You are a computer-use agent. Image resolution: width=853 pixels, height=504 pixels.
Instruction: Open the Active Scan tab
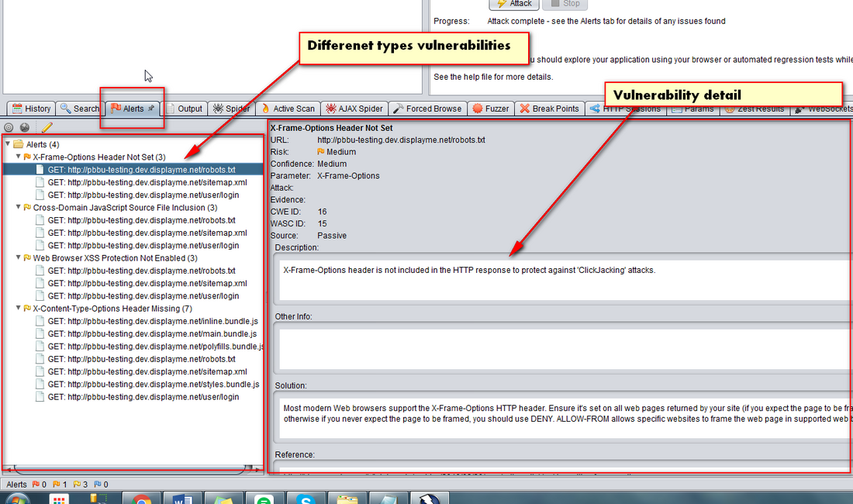point(288,109)
